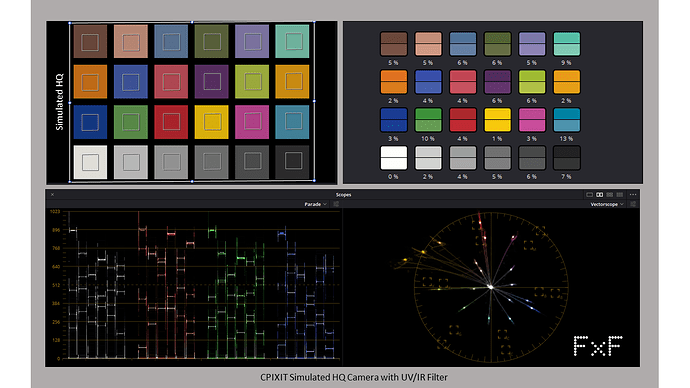Image resolution: width=690 pixels, height=388 pixels.
Task: Close the Scopes panel with the X
Action: [52, 194]
